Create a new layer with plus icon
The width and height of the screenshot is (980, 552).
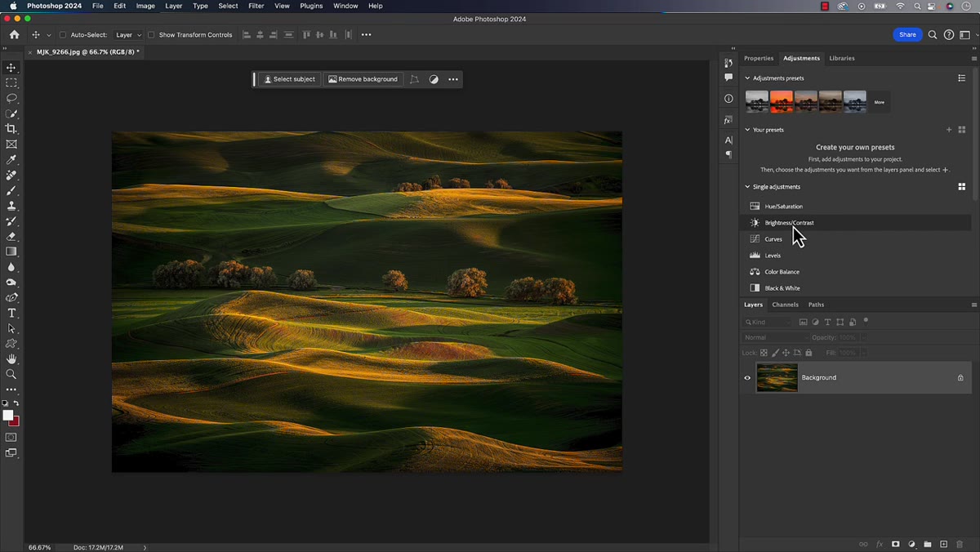point(943,544)
